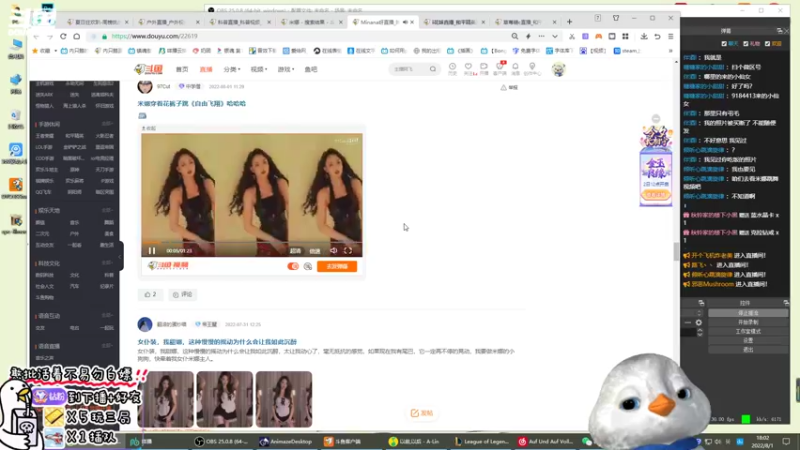Expand the 游戏 dropdown menu
800x450 pixels.
286,69
